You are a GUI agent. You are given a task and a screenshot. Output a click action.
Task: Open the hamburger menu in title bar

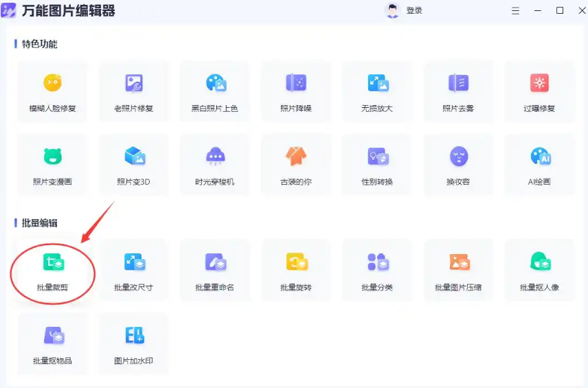[516, 11]
